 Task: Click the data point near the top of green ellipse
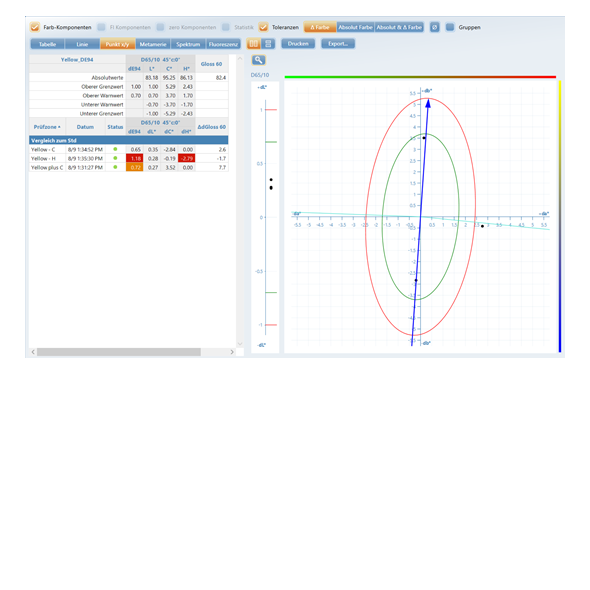[x=424, y=138]
